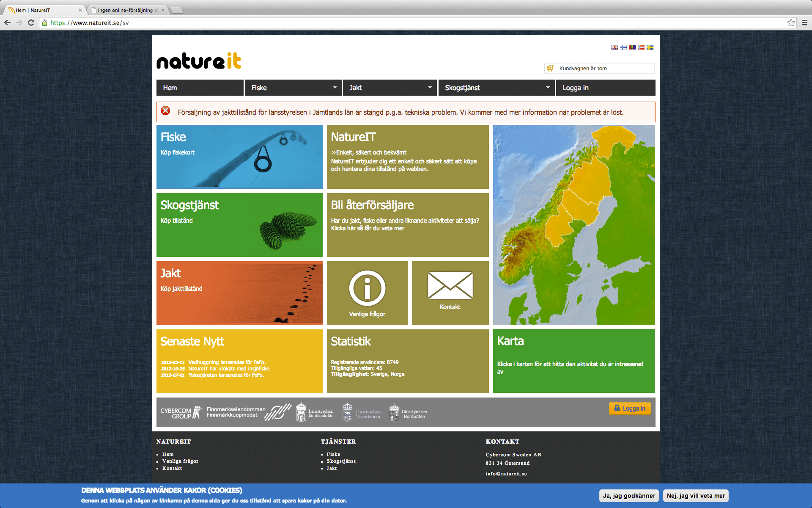
Task: Open footer link Jakt
Action: tap(332, 468)
